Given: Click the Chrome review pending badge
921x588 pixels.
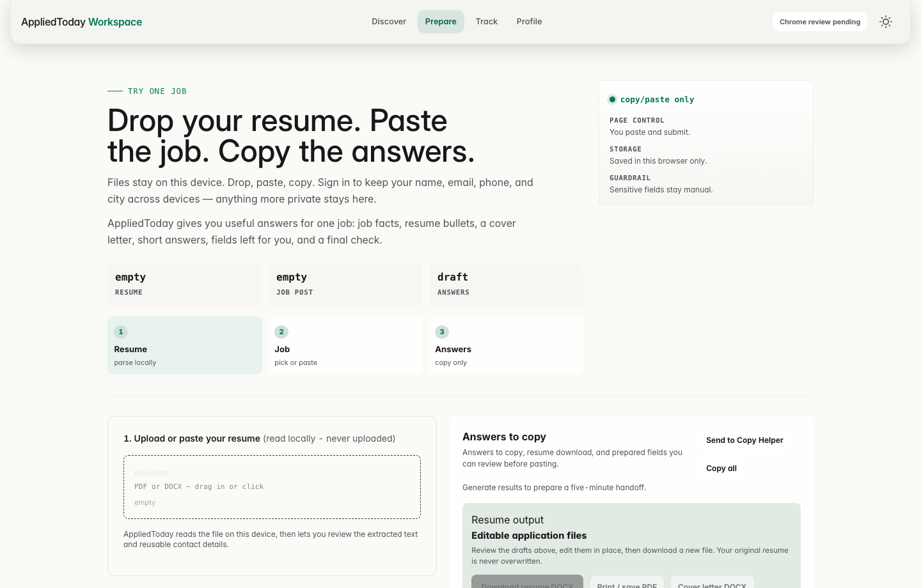Looking at the screenshot, I should coord(820,22).
